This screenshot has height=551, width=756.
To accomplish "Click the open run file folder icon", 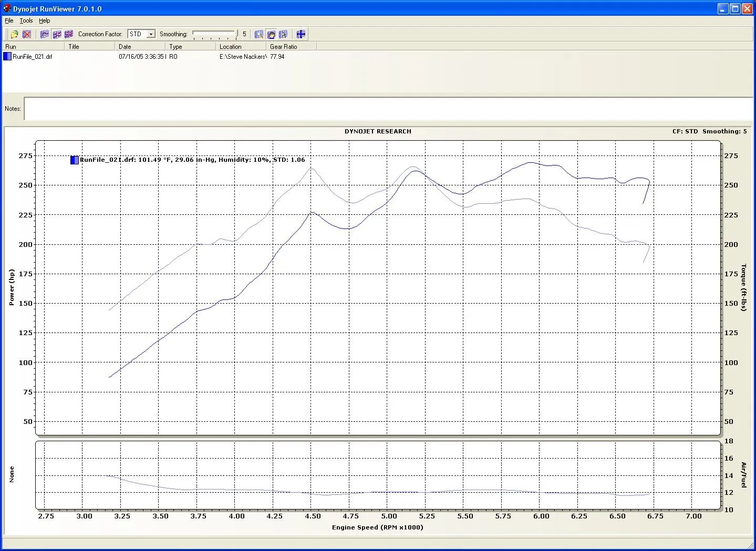I will click(x=14, y=34).
